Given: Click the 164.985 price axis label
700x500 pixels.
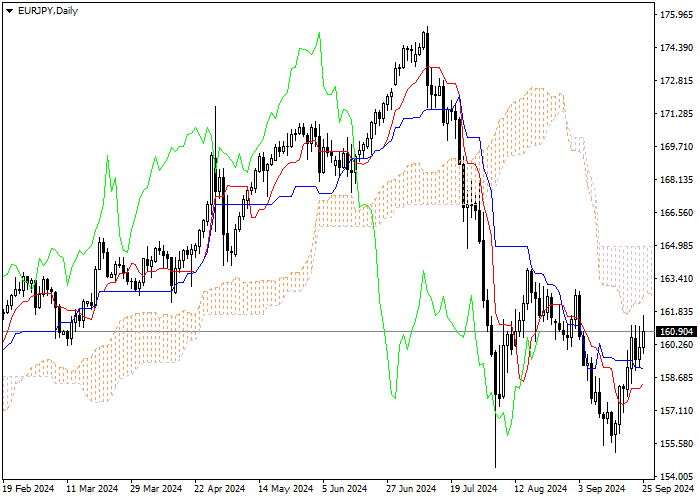Looking at the screenshot, I should pyautogui.click(x=676, y=246).
